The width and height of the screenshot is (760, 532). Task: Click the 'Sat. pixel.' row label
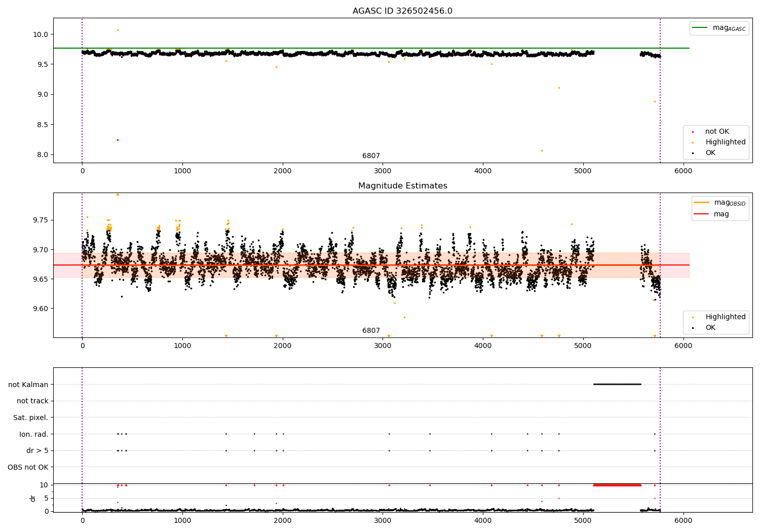point(31,418)
